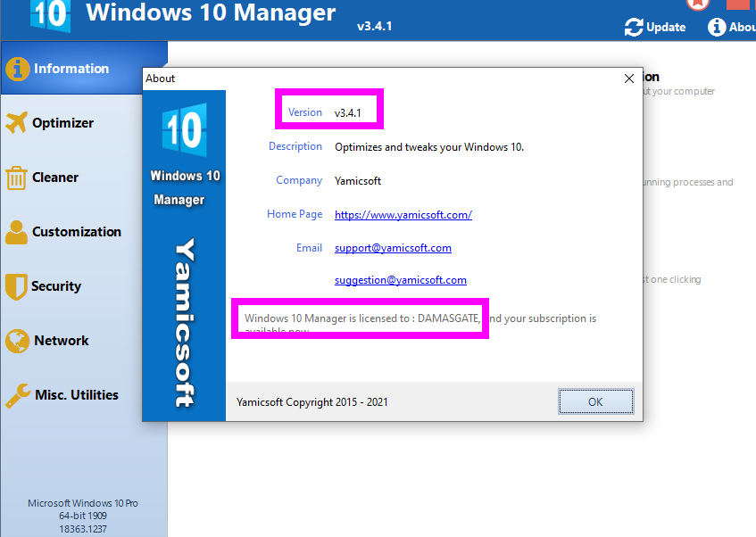
Task: Click '64-bit 1909' system info text
Action: pos(83,516)
